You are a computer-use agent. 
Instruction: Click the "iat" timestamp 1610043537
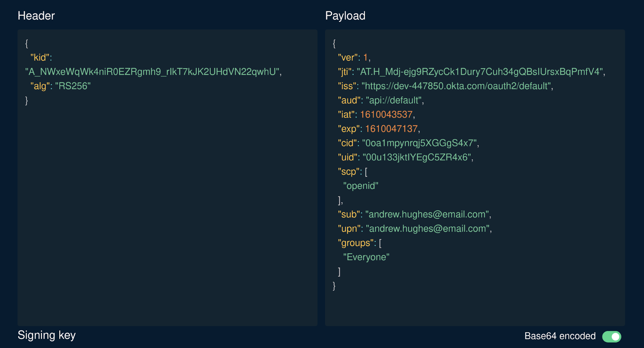(386, 114)
